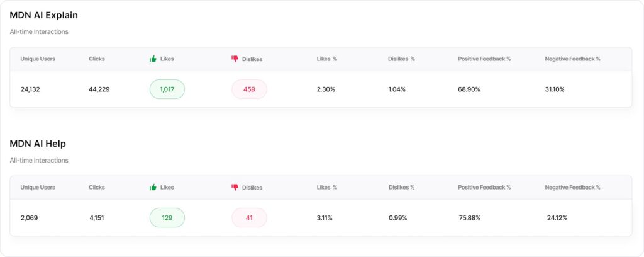Click the 68.90% positive feedback value
Viewport: 644px width, 257px height.
tap(469, 89)
